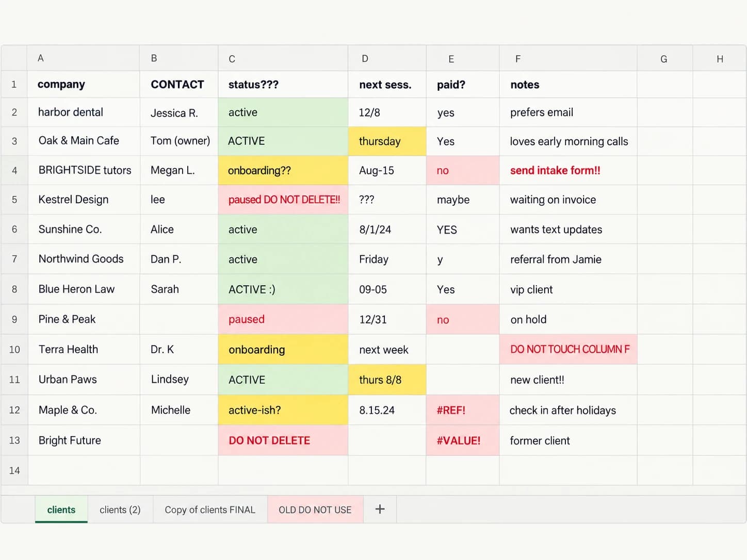Select column C header

point(283,58)
